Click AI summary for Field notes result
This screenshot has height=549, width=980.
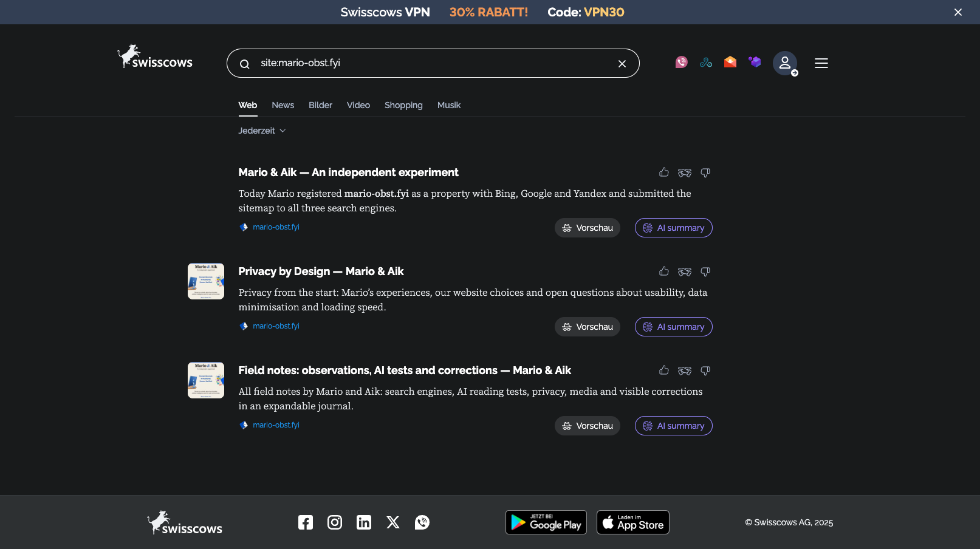click(x=674, y=426)
